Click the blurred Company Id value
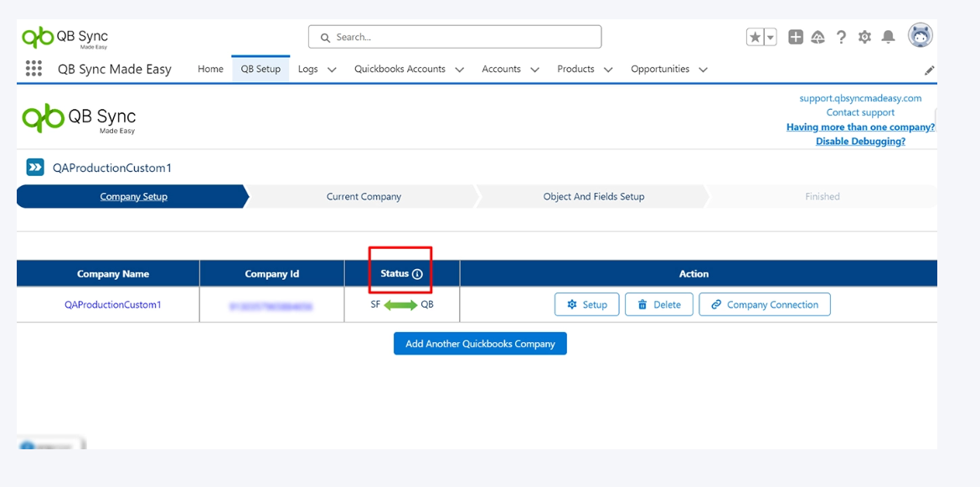This screenshot has width=980, height=487. click(x=271, y=306)
